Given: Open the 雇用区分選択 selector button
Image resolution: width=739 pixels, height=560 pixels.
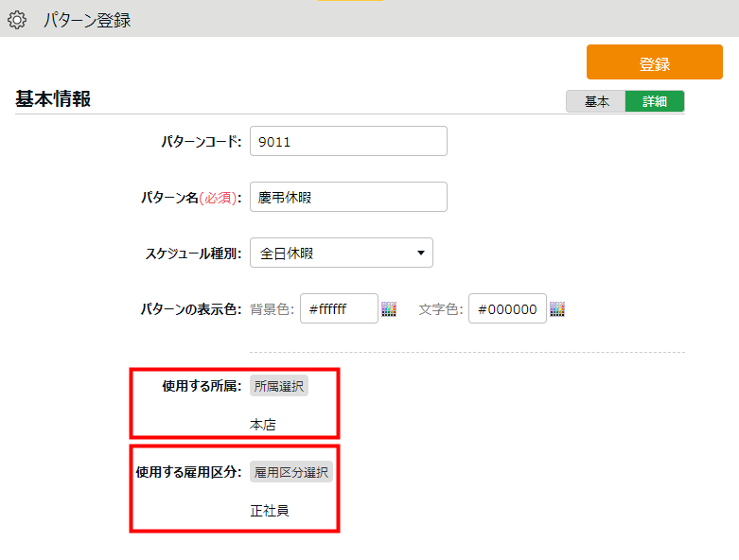Looking at the screenshot, I should (291, 472).
